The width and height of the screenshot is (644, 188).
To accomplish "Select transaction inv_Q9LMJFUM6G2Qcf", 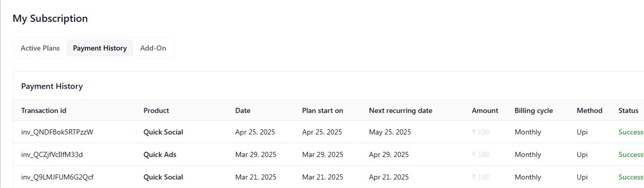I will point(57,177).
